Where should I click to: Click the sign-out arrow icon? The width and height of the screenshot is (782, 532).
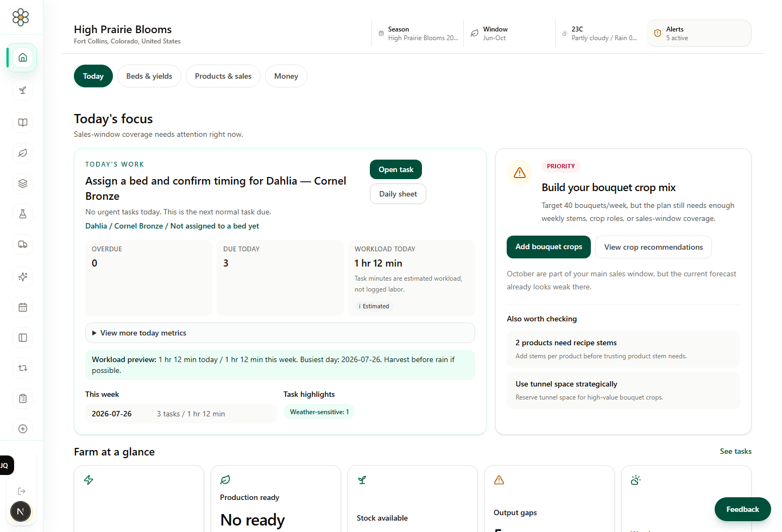point(22,491)
